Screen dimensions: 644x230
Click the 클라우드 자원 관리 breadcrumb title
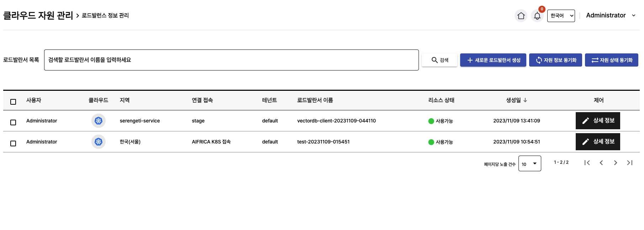pyautogui.click(x=38, y=15)
